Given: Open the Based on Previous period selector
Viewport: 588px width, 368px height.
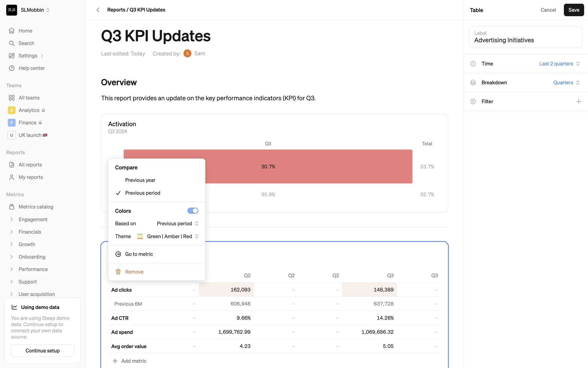Looking at the screenshot, I should [178, 224].
